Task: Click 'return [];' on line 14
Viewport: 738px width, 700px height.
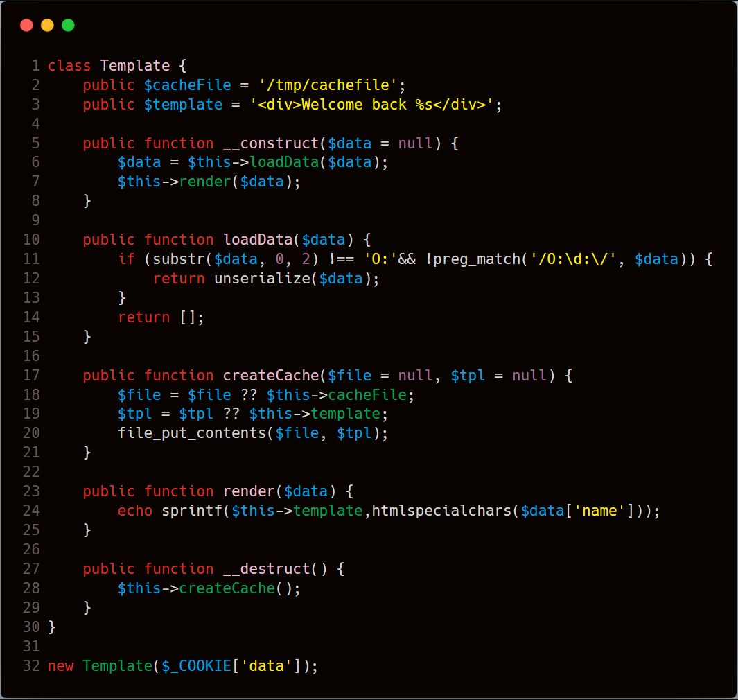Action: click(161, 317)
